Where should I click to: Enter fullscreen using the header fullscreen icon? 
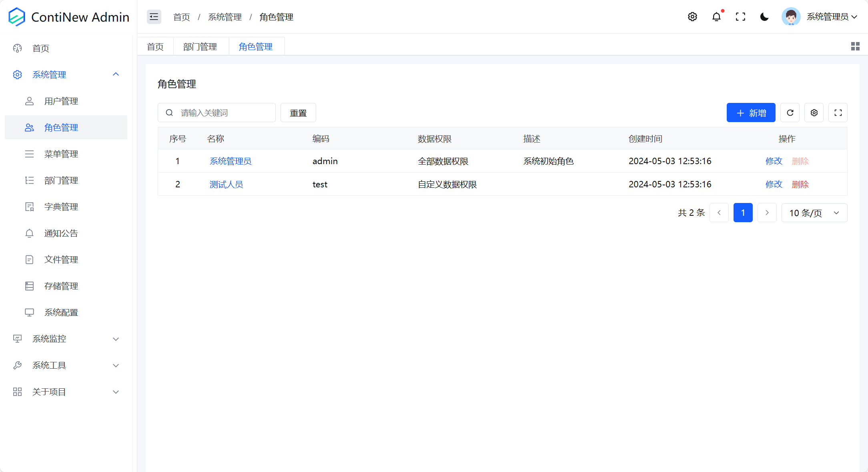click(x=741, y=17)
